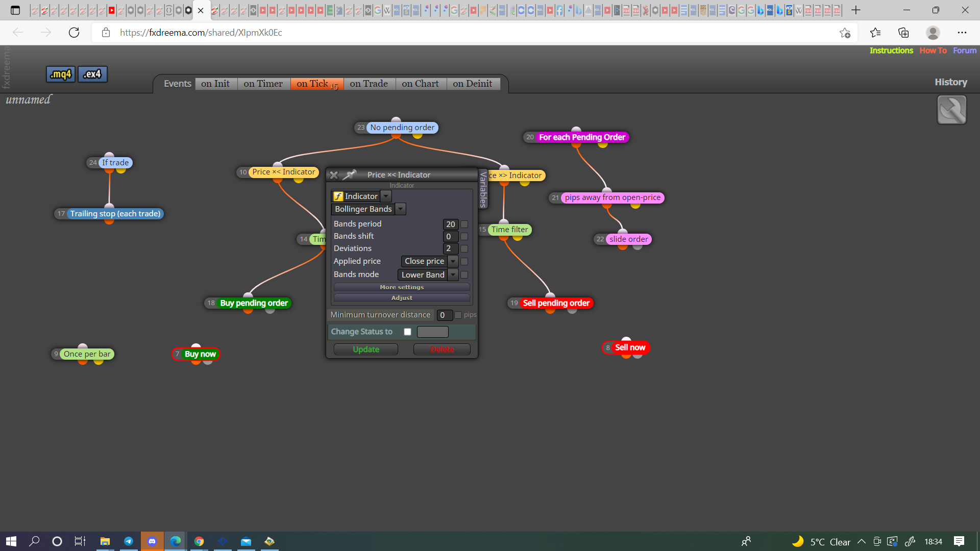
Task: Close the Price >< Indicator dialog
Action: pos(334,175)
